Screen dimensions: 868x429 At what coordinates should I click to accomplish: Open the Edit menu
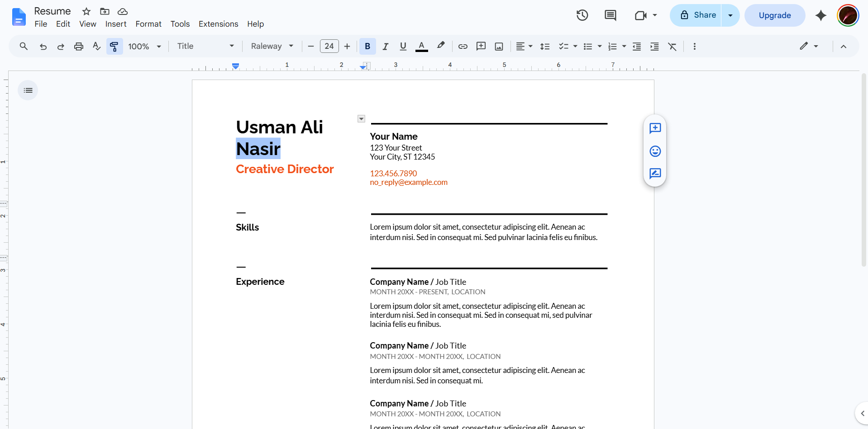pyautogui.click(x=63, y=24)
